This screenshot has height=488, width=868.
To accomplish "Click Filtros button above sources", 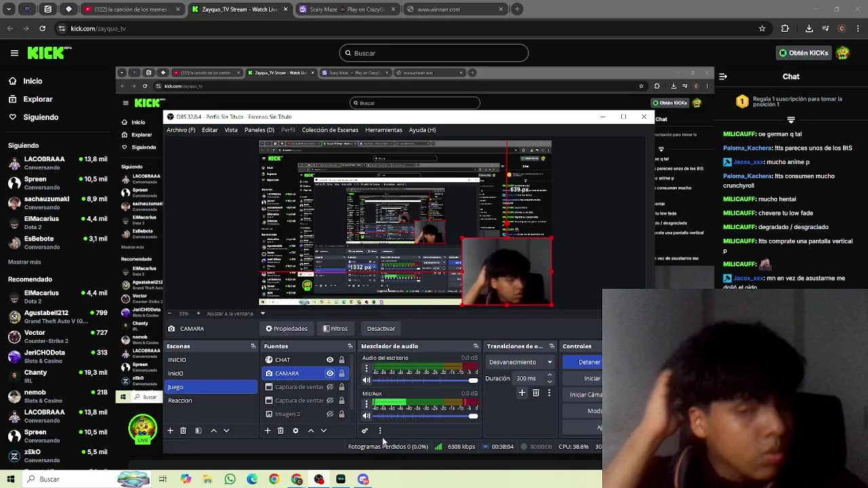I will pyautogui.click(x=335, y=329).
